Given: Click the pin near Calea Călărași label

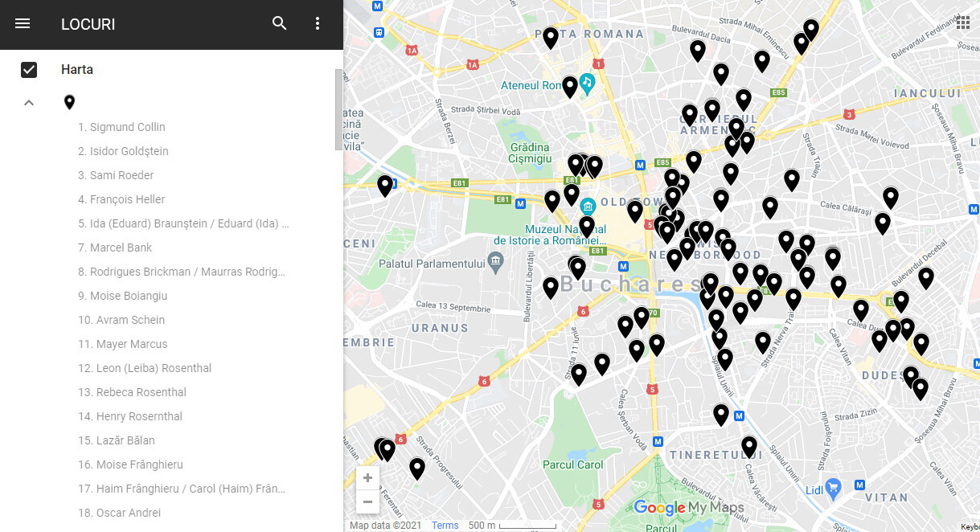Looking at the screenshot, I should [x=883, y=223].
